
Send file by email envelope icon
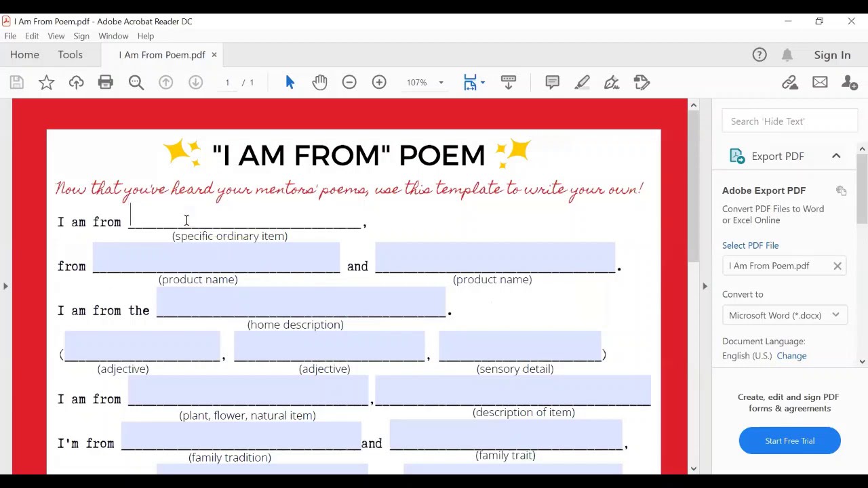[820, 83]
